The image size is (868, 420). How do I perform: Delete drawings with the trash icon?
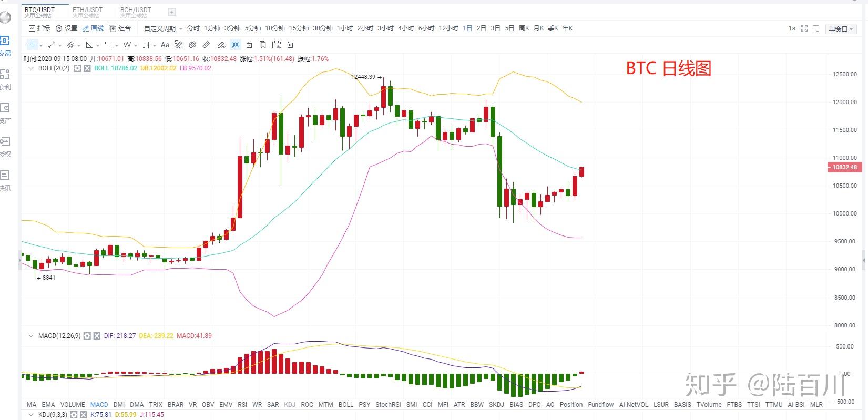coord(290,45)
